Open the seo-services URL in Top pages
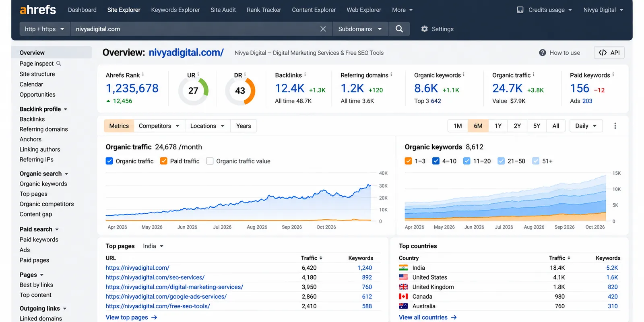Viewport: 644px width, 322px height. coord(155,277)
